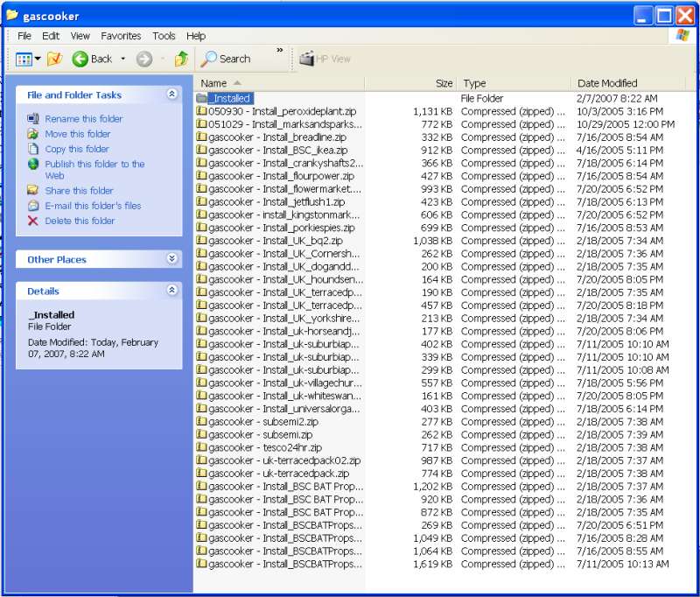The height and width of the screenshot is (597, 700).
Task: Select the _Installed folder icon
Action: pos(201,98)
